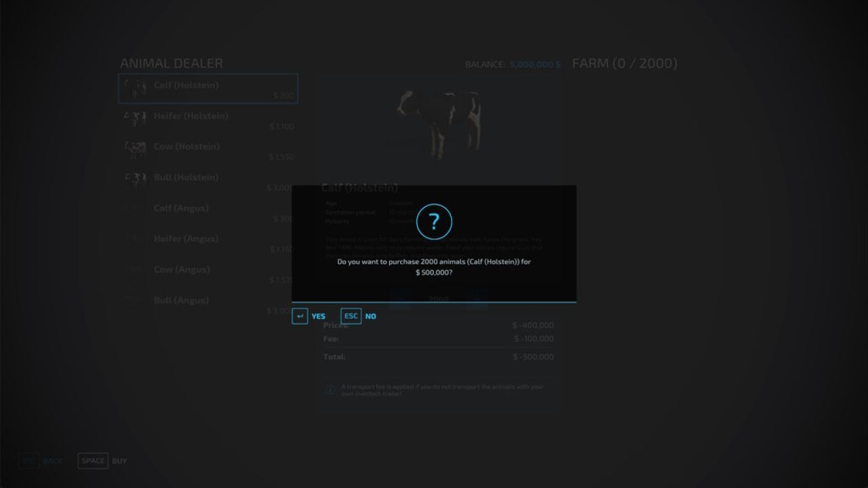The height and width of the screenshot is (488, 868).
Task: Select "Cow (Holstein)" name in the dealer list
Action: (x=187, y=146)
